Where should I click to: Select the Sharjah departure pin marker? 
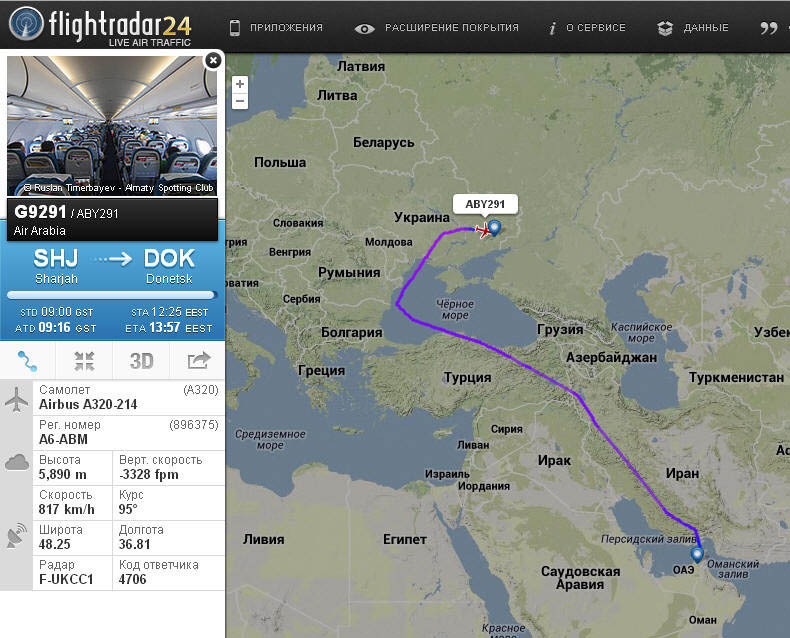[x=697, y=554]
